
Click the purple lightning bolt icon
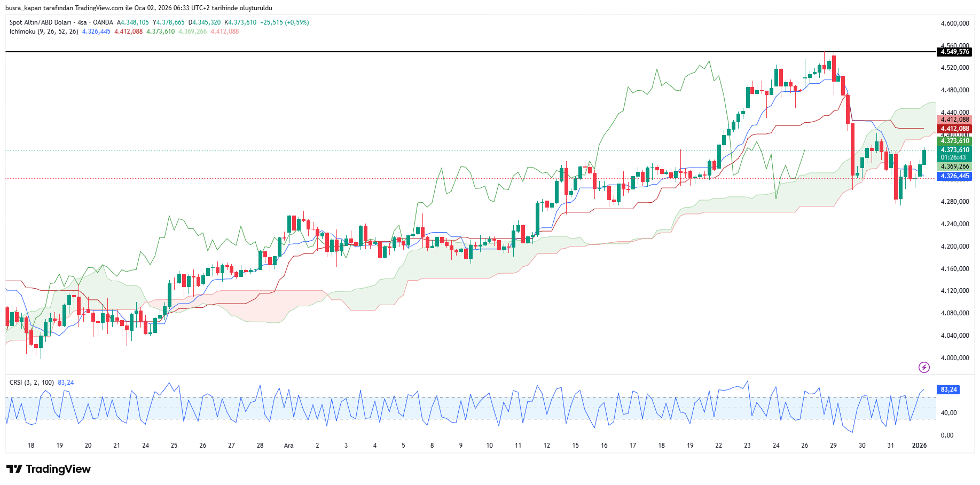pyautogui.click(x=924, y=367)
